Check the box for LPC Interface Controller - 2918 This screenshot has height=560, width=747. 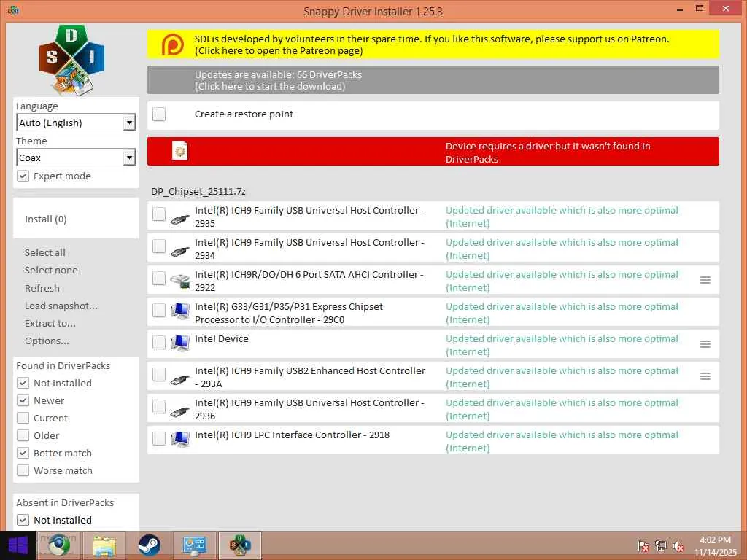(x=158, y=438)
